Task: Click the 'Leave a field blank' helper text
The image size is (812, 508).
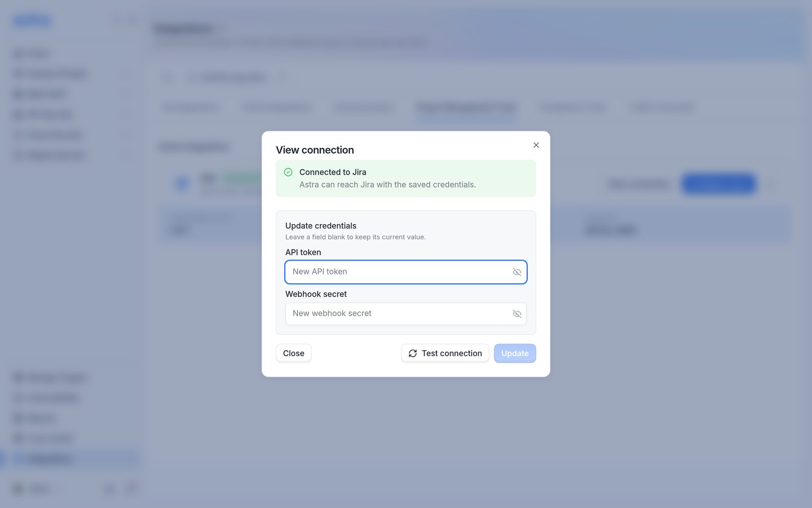Action: coord(355,237)
